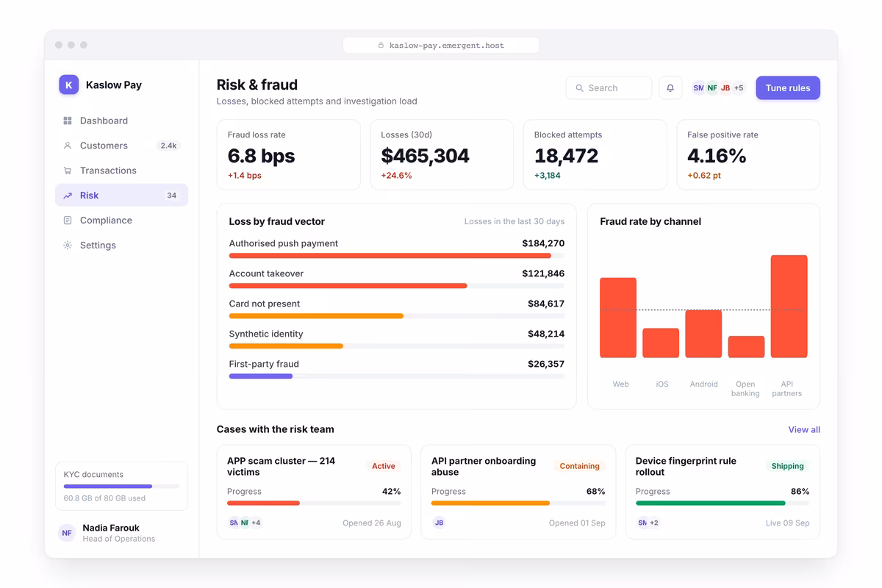Click the Risk trend arrow icon
This screenshot has height=588, width=882.
68,196
